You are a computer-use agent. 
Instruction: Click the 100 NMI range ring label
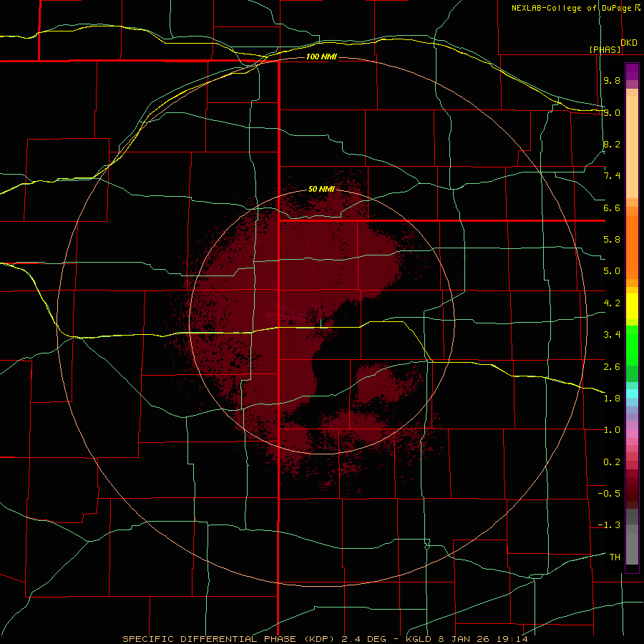321,57
